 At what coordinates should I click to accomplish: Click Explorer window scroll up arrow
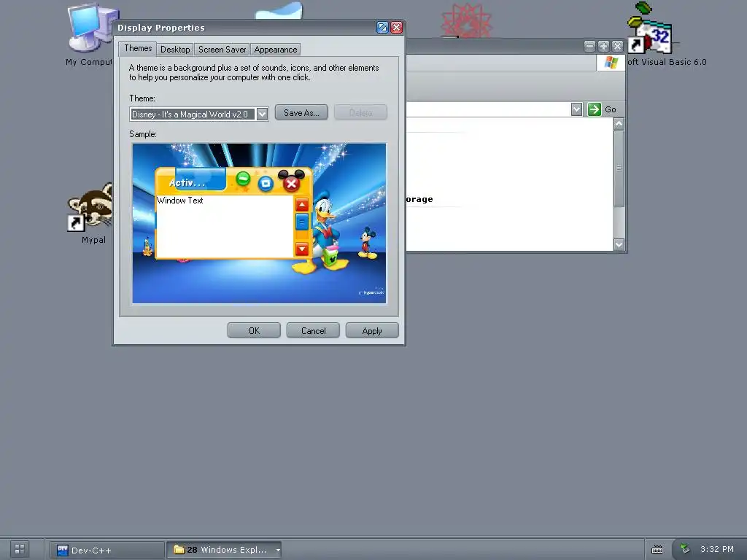(619, 124)
